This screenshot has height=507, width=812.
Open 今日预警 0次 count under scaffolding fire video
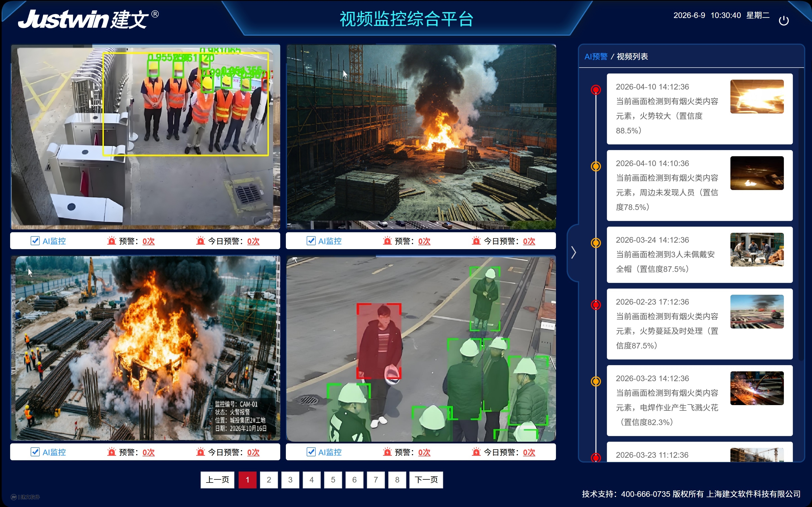(x=529, y=241)
